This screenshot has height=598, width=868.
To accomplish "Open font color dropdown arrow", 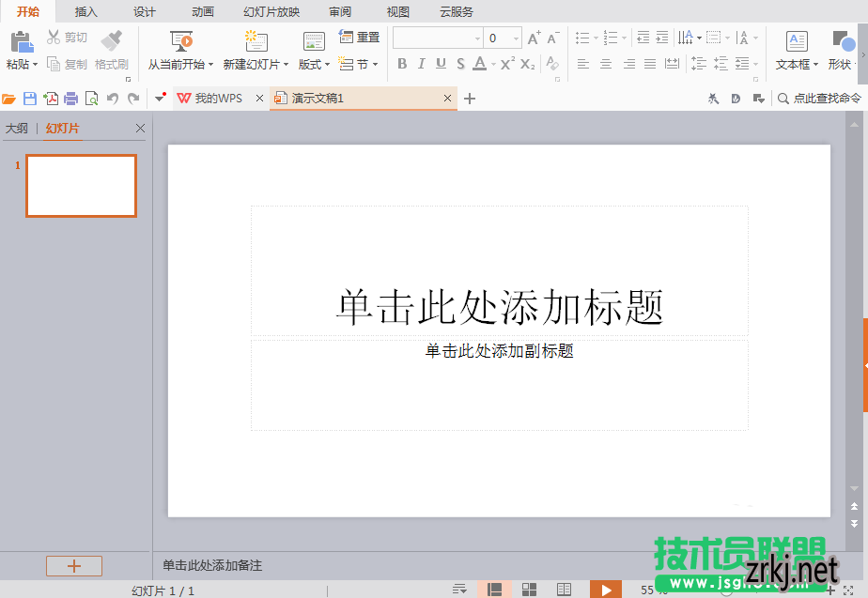I will [x=493, y=65].
